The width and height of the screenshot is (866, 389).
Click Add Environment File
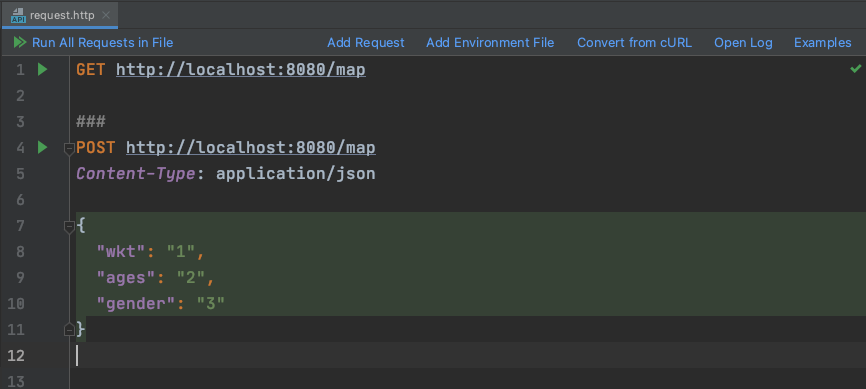(x=490, y=43)
